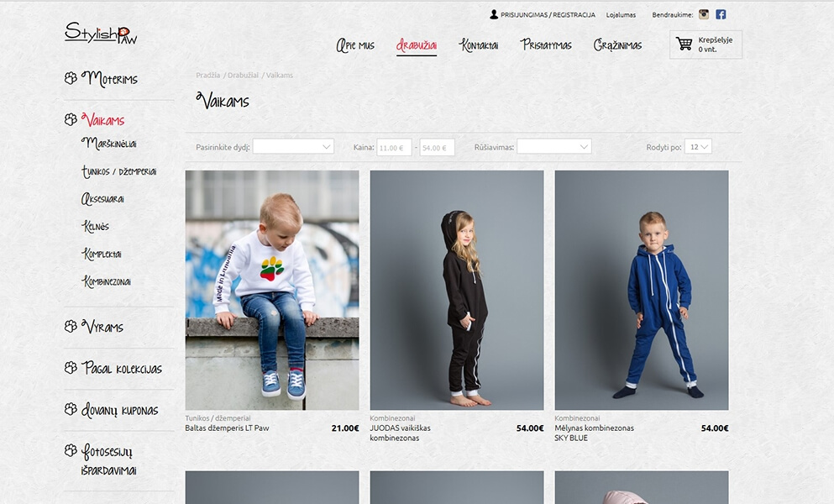This screenshot has width=834, height=504.
Task: Expand the Rodyti po items-per-page dropdown
Action: point(699,146)
